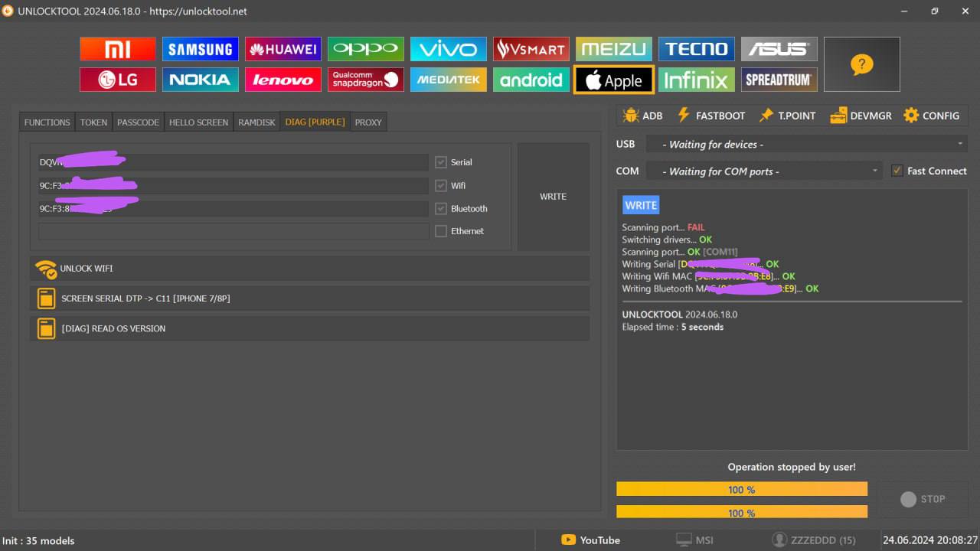980x551 pixels.
Task: Select the Tecno brand logo
Action: point(697,49)
